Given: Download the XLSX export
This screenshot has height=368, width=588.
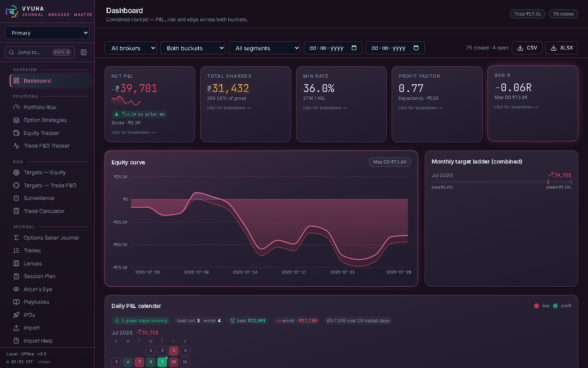Looking at the screenshot, I should pos(561,48).
